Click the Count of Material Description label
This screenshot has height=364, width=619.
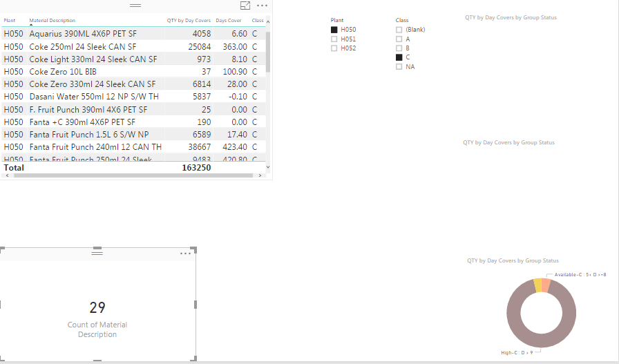point(97,329)
